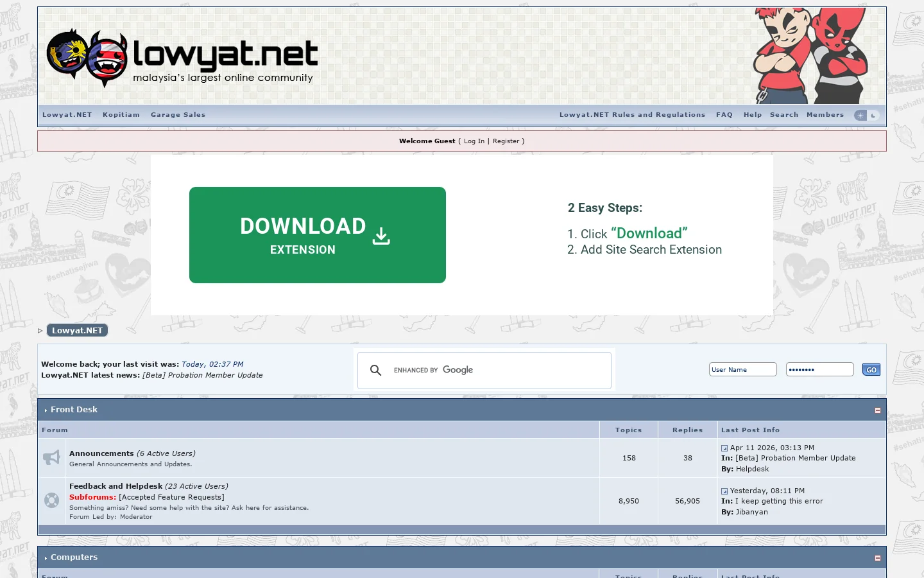Open last post [Beta] Probation Member Update

click(796, 459)
